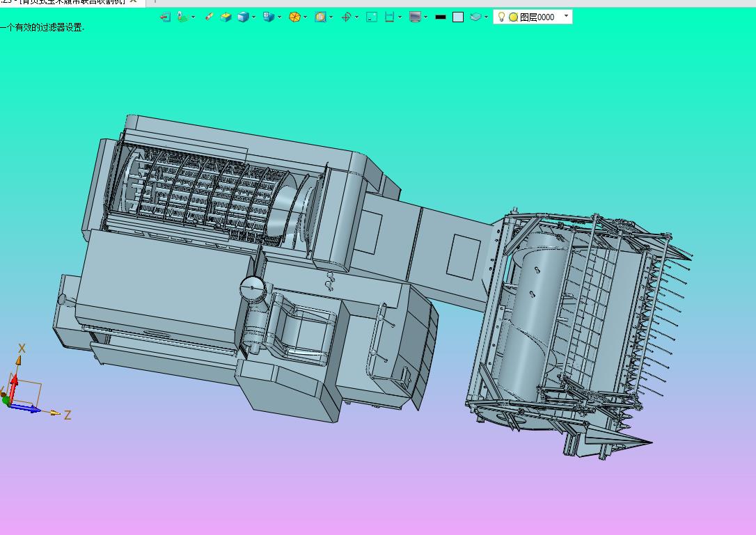Expand the orange sphere dropdown arrow

coord(305,17)
